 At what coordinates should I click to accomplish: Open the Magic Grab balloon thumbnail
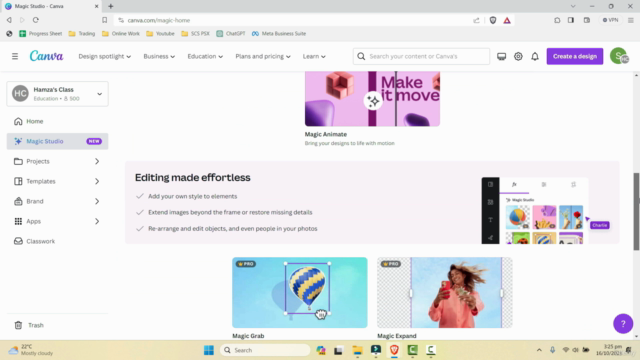pos(300,292)
